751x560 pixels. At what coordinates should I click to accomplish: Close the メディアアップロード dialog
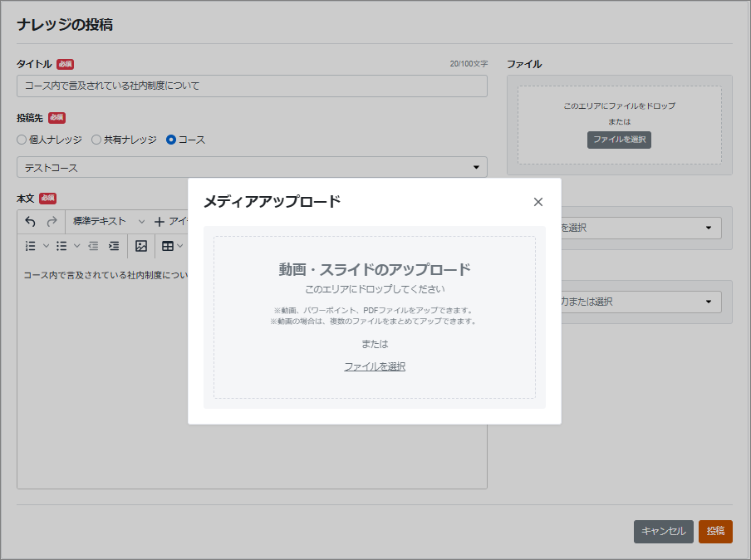[537, 202]
